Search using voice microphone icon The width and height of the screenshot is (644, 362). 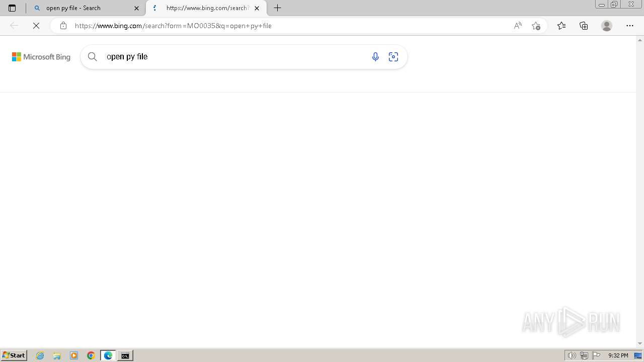click(375, 57)
